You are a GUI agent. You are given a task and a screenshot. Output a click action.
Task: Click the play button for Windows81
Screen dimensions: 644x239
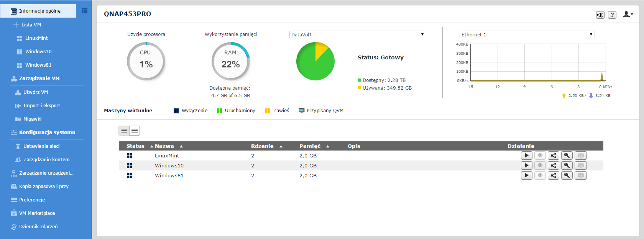(526, 175)
